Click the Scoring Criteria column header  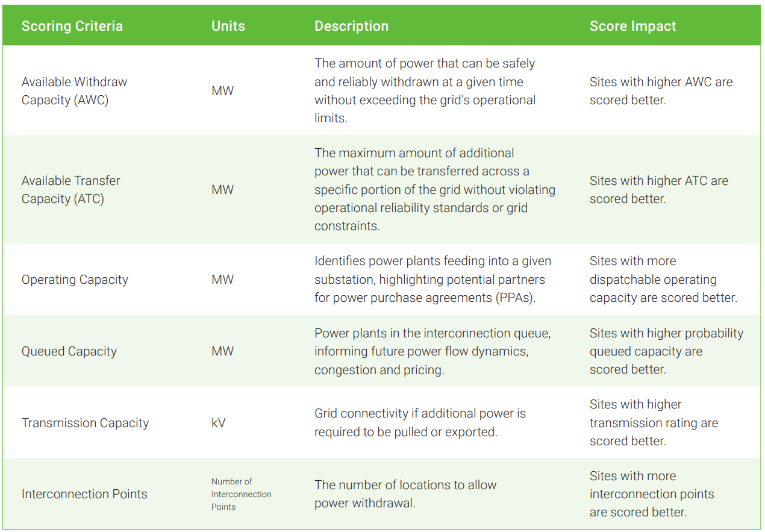coord(72,27)
